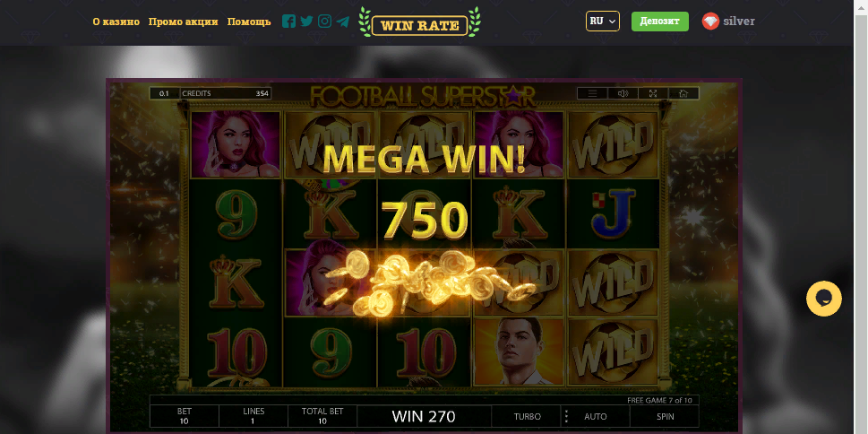Open the live chat bubble
The width and height of the screenshot is (868, 434).
(x=824, y=299)
